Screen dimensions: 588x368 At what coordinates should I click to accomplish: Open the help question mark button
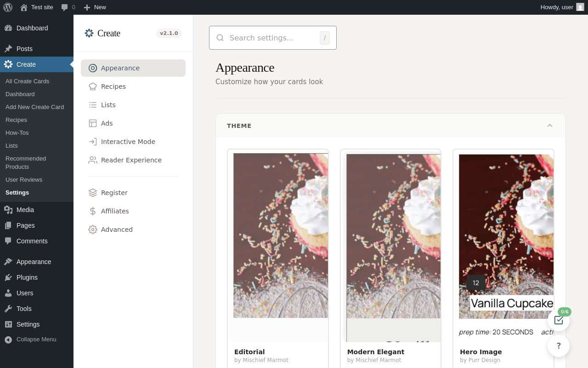pyautogui.click(x=559, y=346)
